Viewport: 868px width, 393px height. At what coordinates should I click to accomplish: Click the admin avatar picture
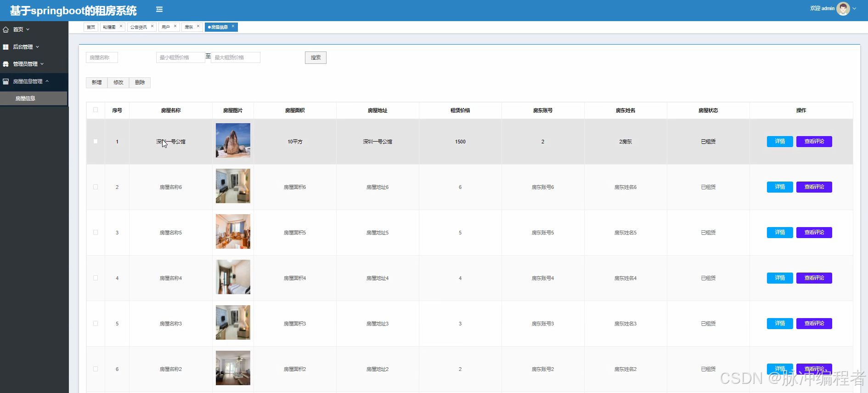(x=843, y=8)
